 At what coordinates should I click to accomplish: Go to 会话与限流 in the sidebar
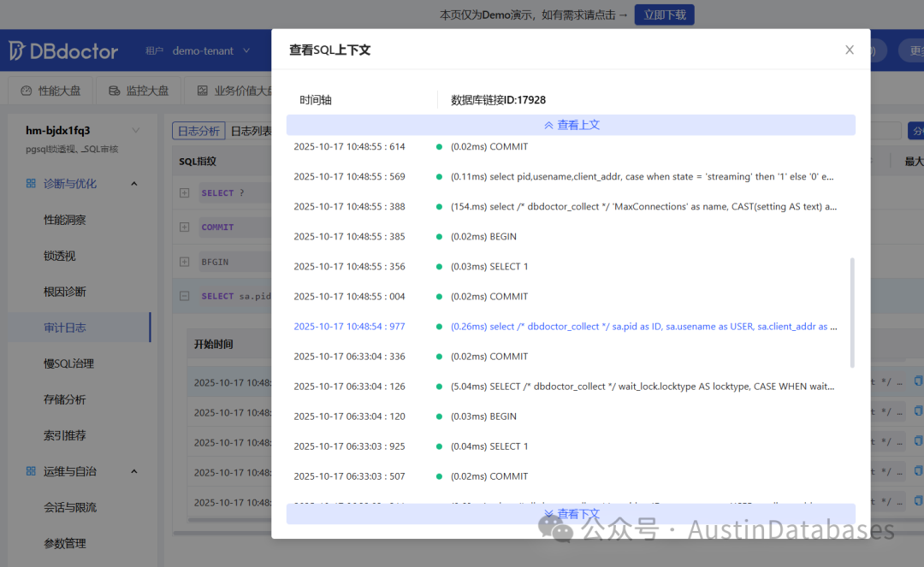[70, 507]
